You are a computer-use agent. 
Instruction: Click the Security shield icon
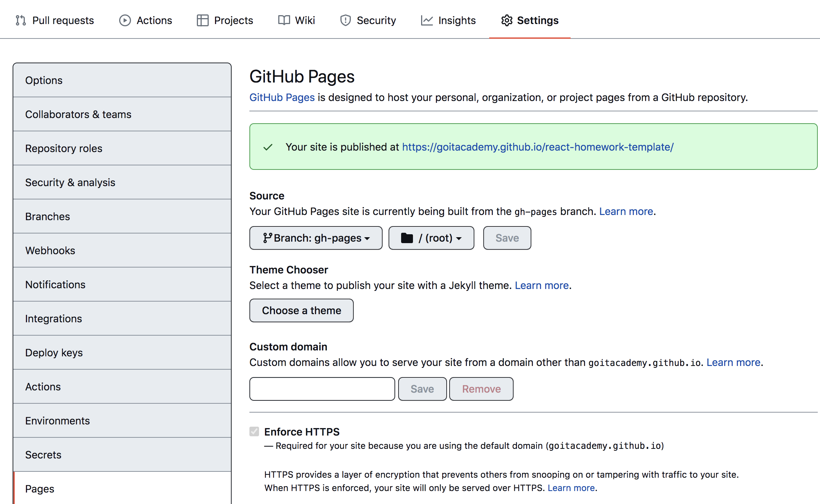345,20
